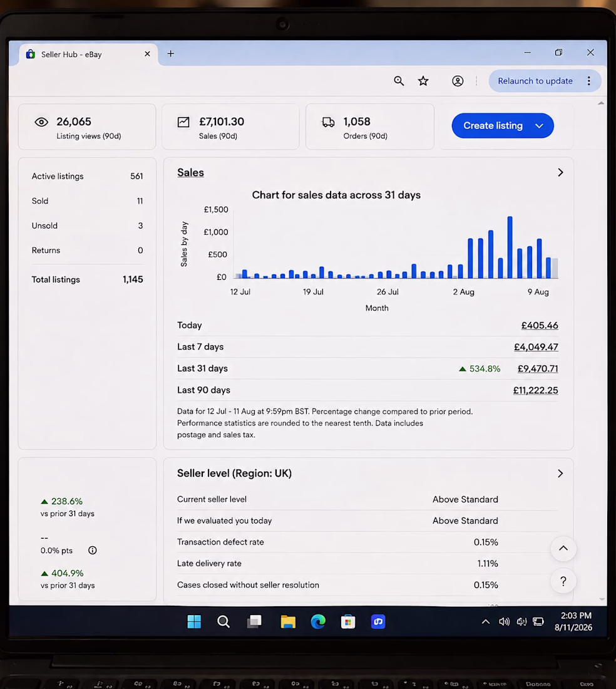616x689 pixels.
Task: Launch Microsoft Edge from the taskbar
Action: click(318, 622)
